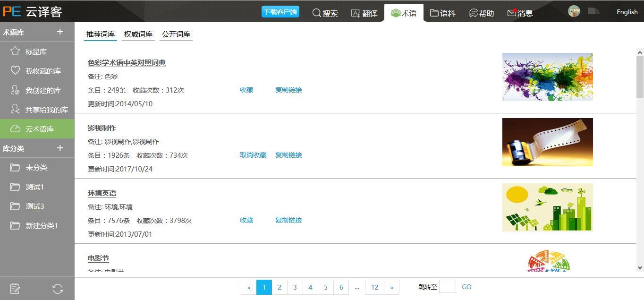Select page 1 in pagination
The image size is (644, 300).
(x=264, y=287)
